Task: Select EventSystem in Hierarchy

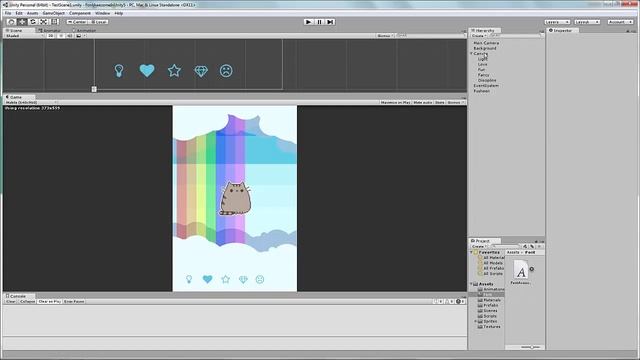Action: coord(486,86)
